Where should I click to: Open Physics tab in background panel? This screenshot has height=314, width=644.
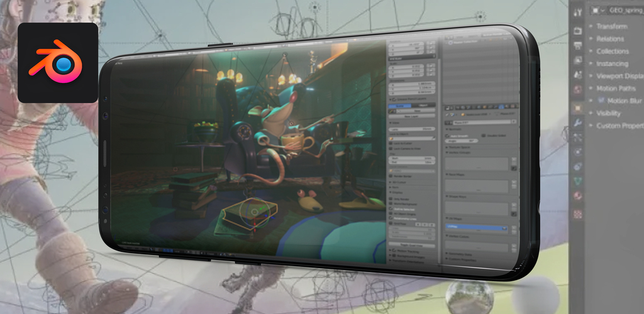(577, 152)
